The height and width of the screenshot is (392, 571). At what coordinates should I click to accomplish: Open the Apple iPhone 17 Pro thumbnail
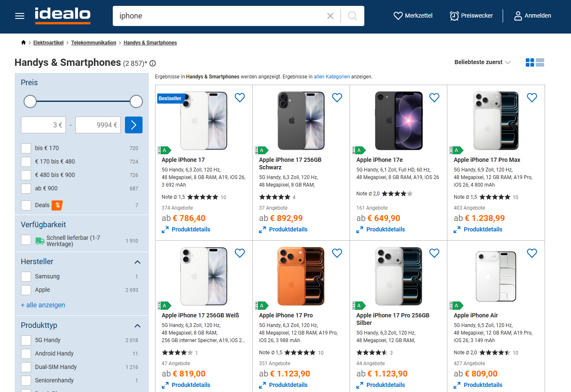tap(301, 276)
